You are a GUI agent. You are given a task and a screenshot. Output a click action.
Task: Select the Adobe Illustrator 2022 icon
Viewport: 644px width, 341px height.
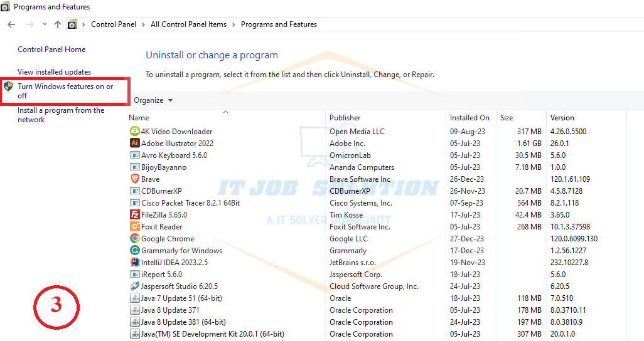134,144
